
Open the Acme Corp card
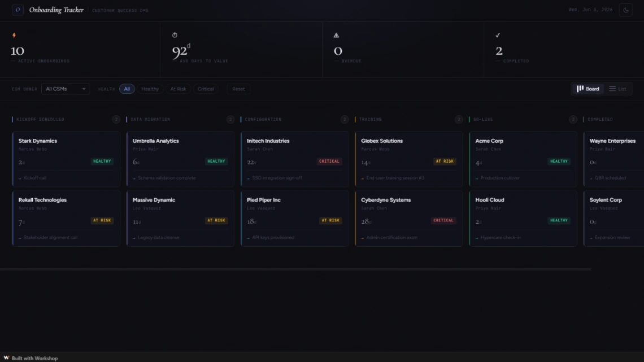pyautogui.click(x=523, y=159)
